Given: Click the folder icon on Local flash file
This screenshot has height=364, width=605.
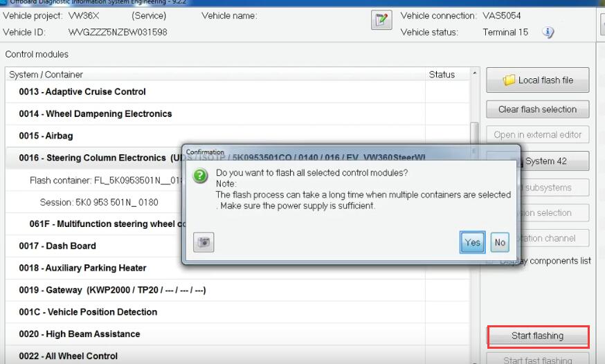Looking at the screenshot, I should click(509, 80).
